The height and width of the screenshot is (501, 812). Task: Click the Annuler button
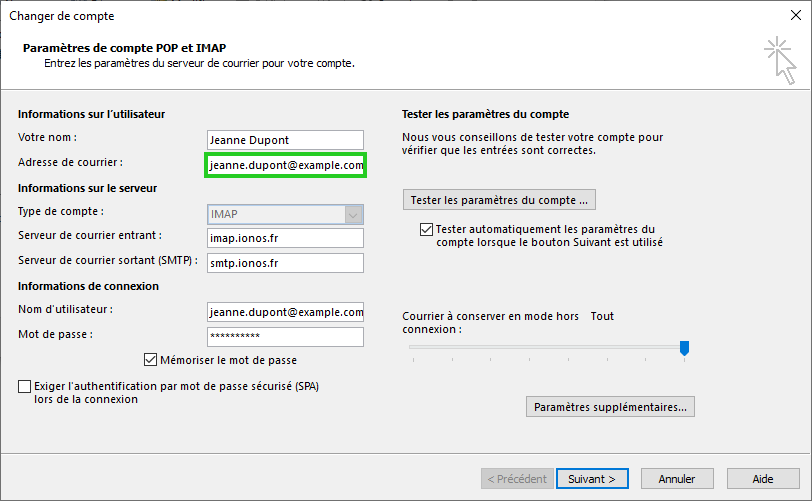(677, 479)
